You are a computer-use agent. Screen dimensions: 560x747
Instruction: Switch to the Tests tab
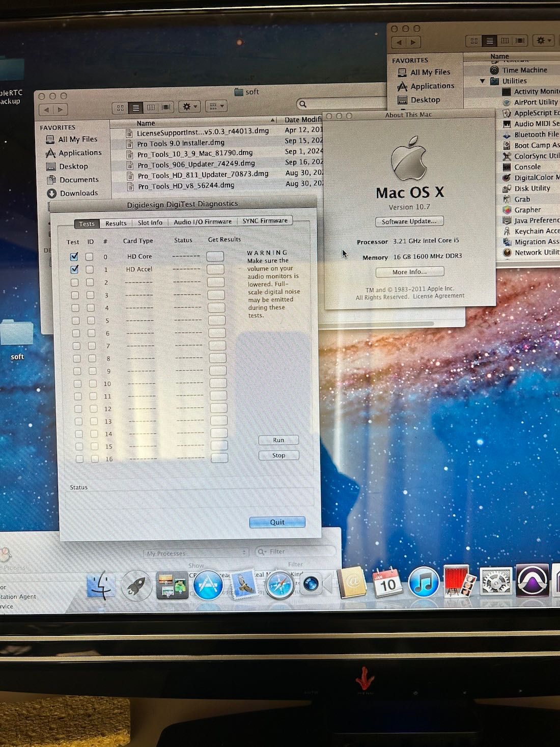[x=86, y=224]
